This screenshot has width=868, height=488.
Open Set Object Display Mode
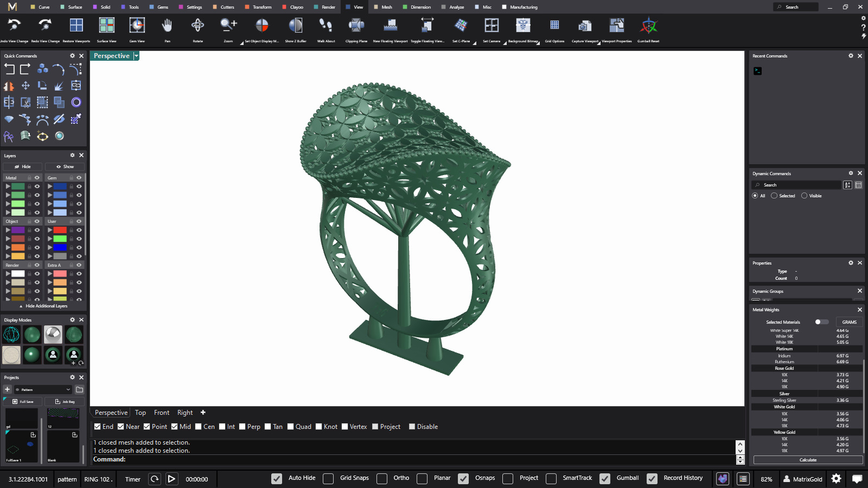[262, 25]
